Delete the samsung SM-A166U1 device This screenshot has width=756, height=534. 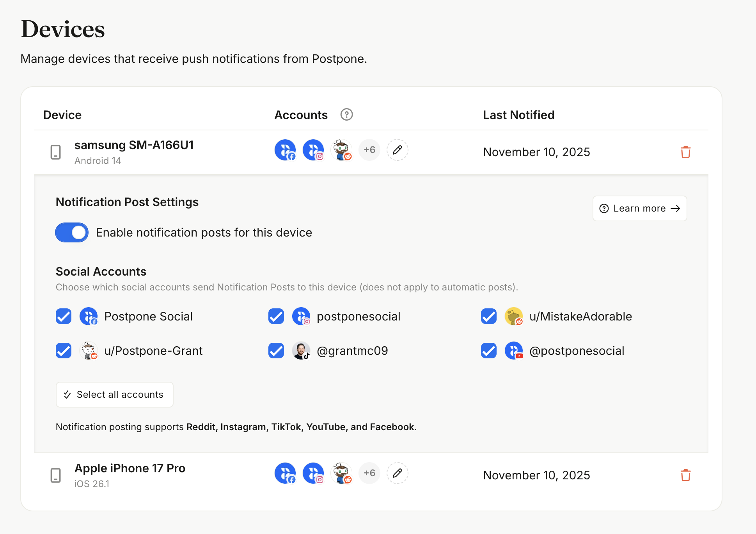685,152
